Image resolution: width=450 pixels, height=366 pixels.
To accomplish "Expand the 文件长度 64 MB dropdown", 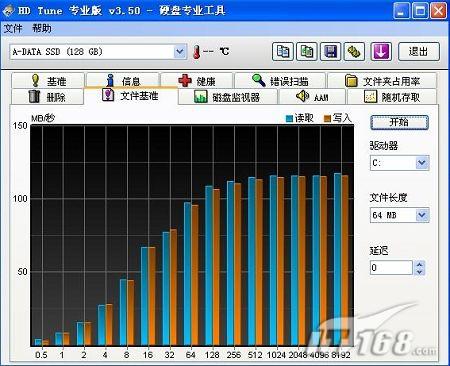I will coord(422,215).
